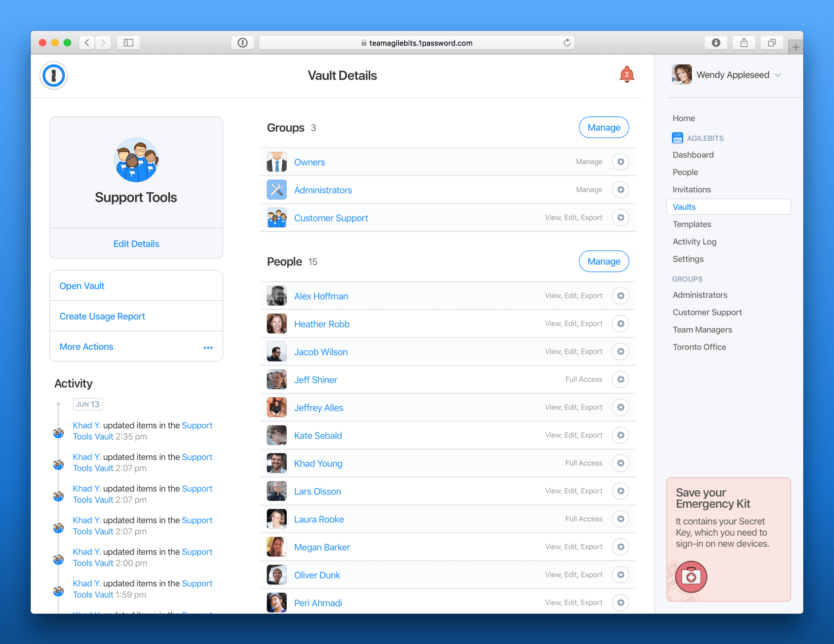Click the bell notification icon
The height and width of the screenshot is (644, 834).
626,75
